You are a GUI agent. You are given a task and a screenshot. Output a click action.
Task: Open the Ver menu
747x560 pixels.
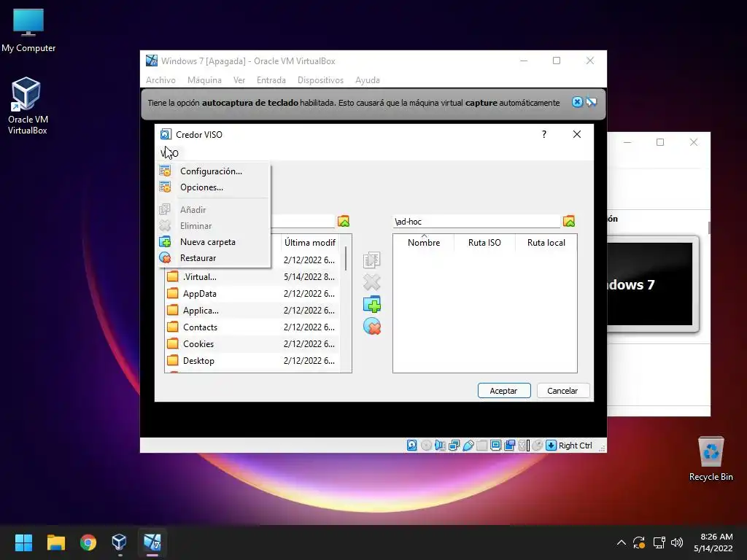pos(239,80)
